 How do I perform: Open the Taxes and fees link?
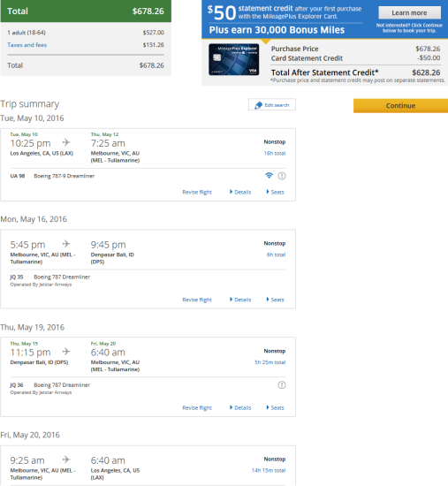coord(27,45)
